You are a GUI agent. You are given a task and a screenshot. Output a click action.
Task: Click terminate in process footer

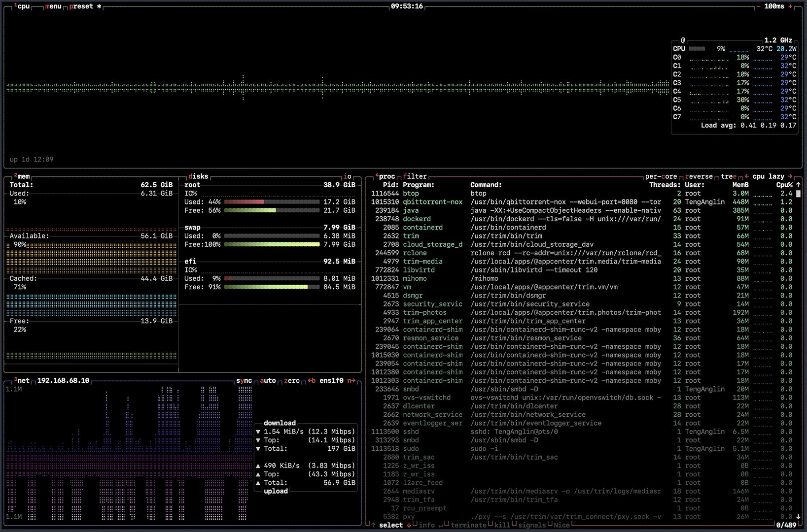point(468,525)
